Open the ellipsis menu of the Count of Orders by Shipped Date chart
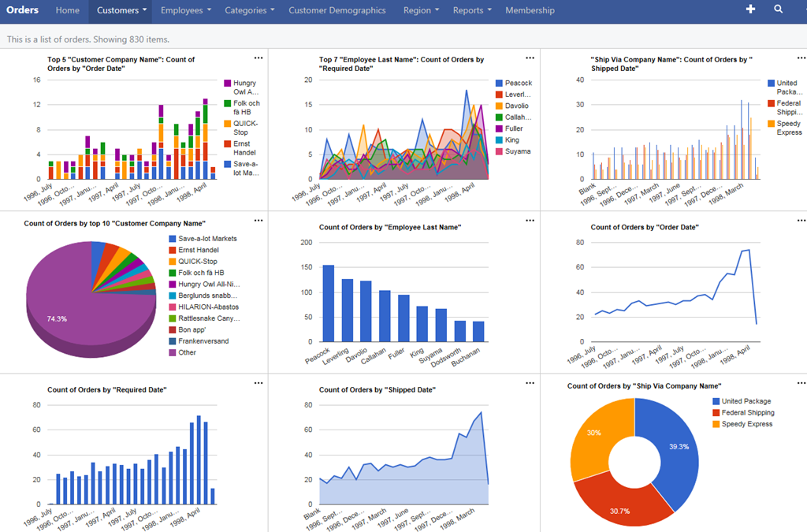This screenshot has width=807, height=532. click(530, 383)
